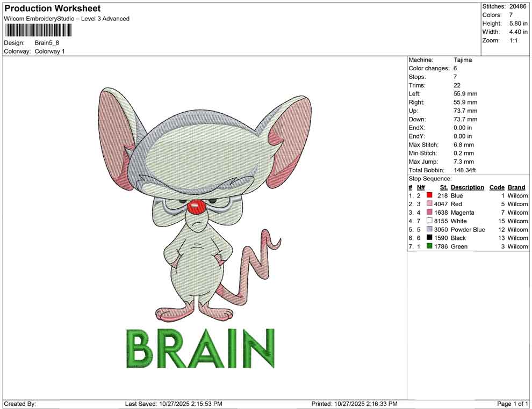Click the 'Page 1 of 1' indicator

click(x=512, y=404)
